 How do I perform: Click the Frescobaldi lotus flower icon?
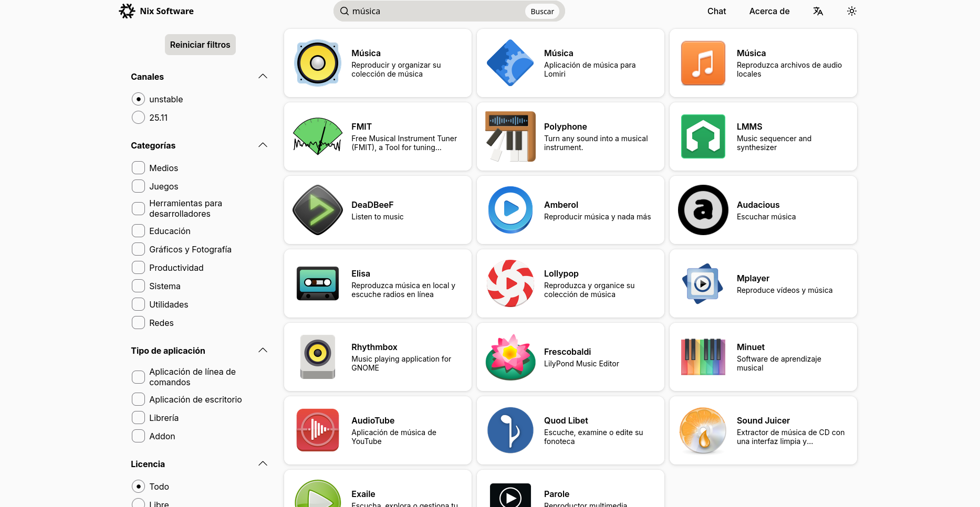pyautogui.click(x=510, y=357)
